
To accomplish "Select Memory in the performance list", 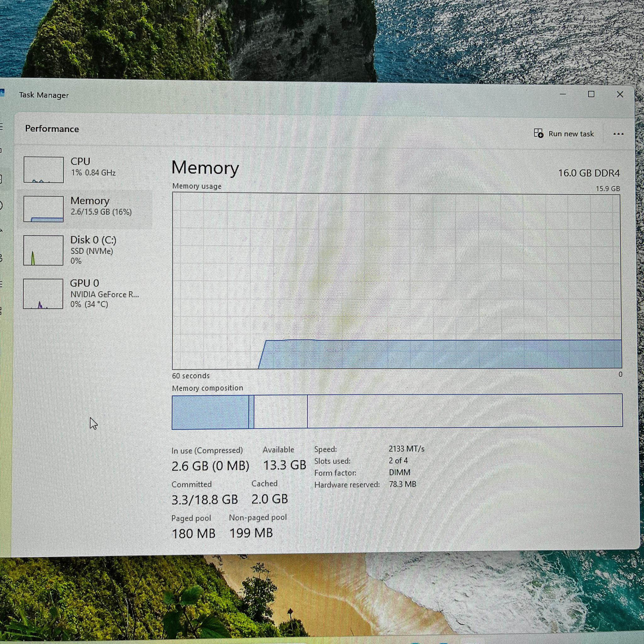I will point(85,209).
